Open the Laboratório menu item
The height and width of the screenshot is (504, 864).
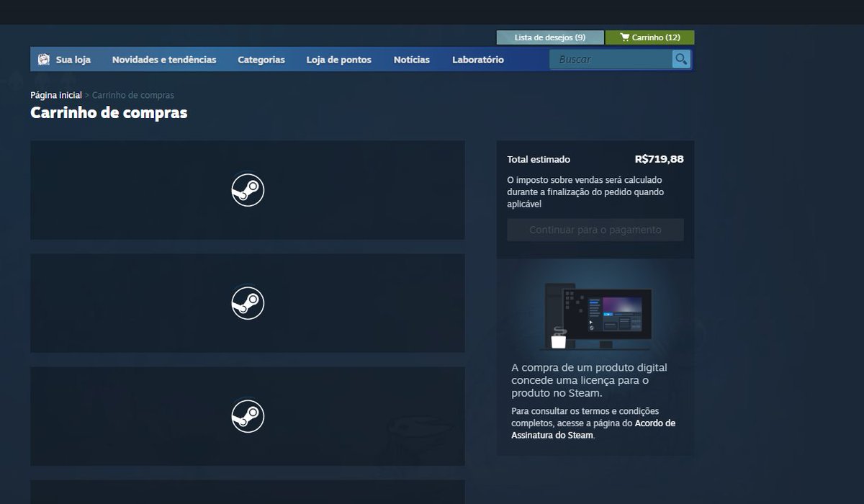[x=478, y=60]
